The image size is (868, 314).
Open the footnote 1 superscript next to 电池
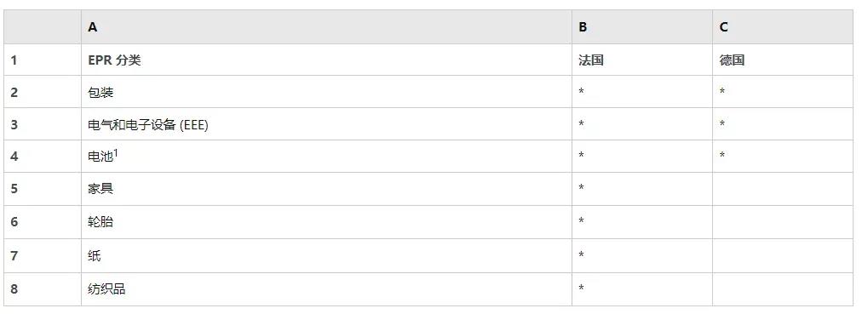(116, 153)
